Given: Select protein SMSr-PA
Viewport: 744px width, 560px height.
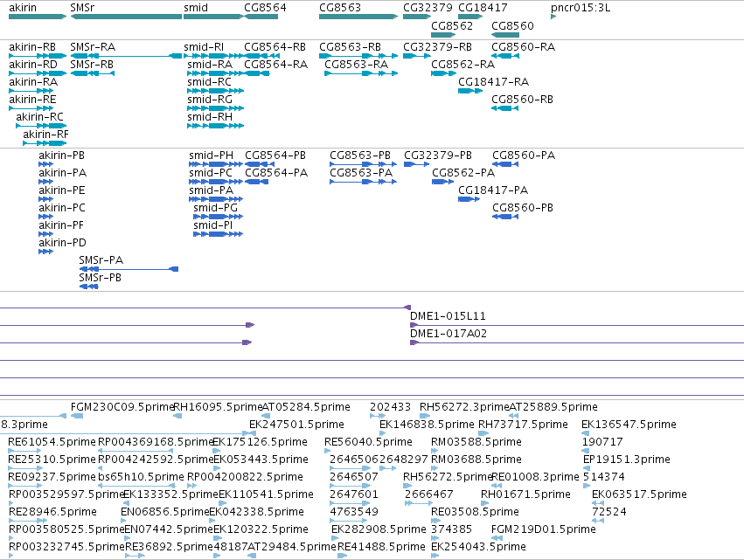Looking at the screenshot, I should coord(129,269).
